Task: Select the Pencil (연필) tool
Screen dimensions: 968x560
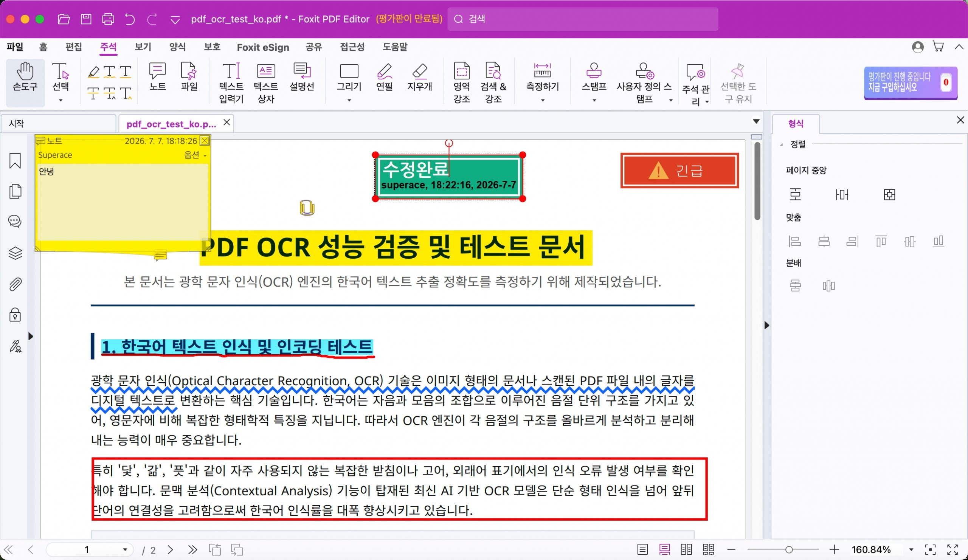Action: coord(384,77)
